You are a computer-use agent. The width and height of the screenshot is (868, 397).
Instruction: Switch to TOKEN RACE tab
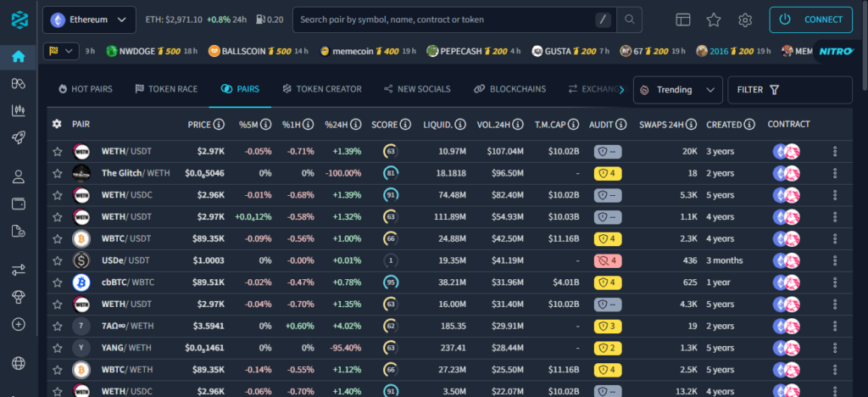166,89
